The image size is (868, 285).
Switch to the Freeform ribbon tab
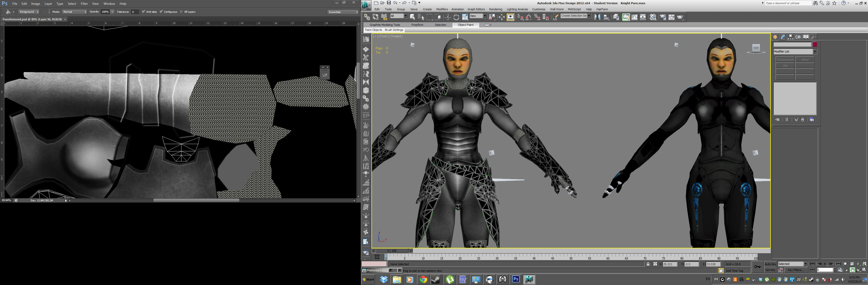(x=417, y=25)
